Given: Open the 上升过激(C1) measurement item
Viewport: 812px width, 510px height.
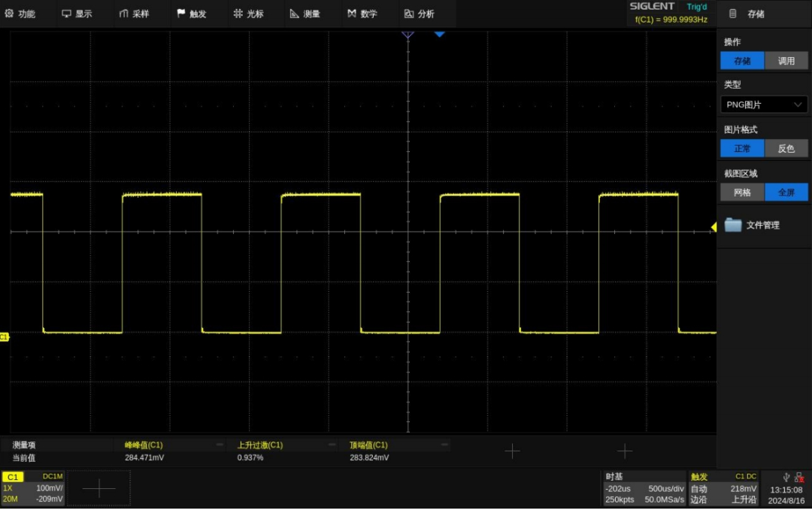Looking at the screenshot, I should coord(260,445).
